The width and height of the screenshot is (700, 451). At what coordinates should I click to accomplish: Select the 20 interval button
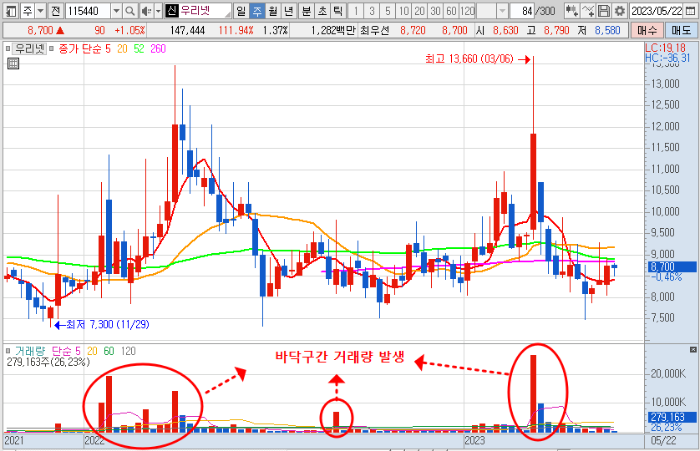420,10
